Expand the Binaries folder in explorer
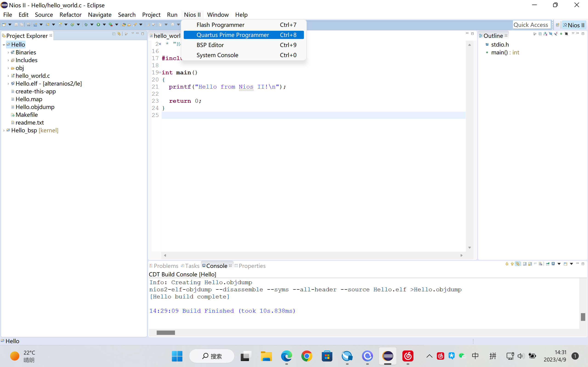Viewport: 588px width, 367px height. (x=8, y=52)
